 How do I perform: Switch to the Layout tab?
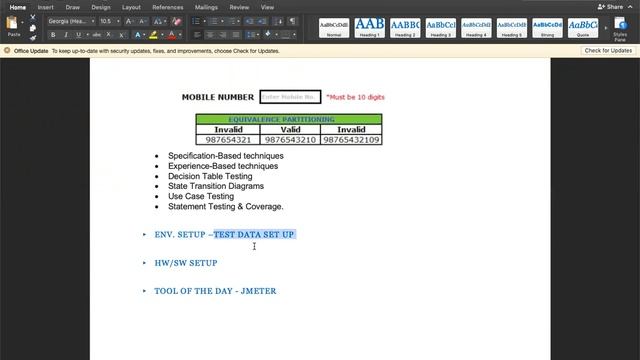point(131,7)
